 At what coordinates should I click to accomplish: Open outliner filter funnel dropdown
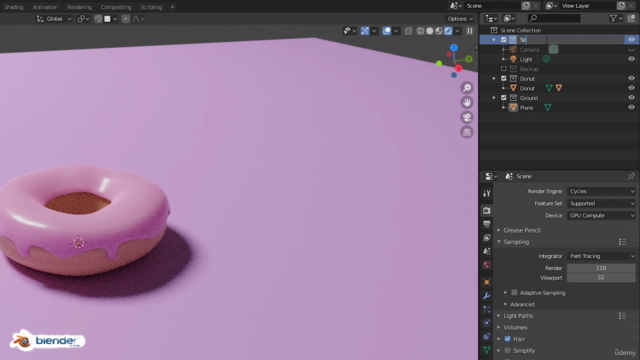click(x=615, y=18)
